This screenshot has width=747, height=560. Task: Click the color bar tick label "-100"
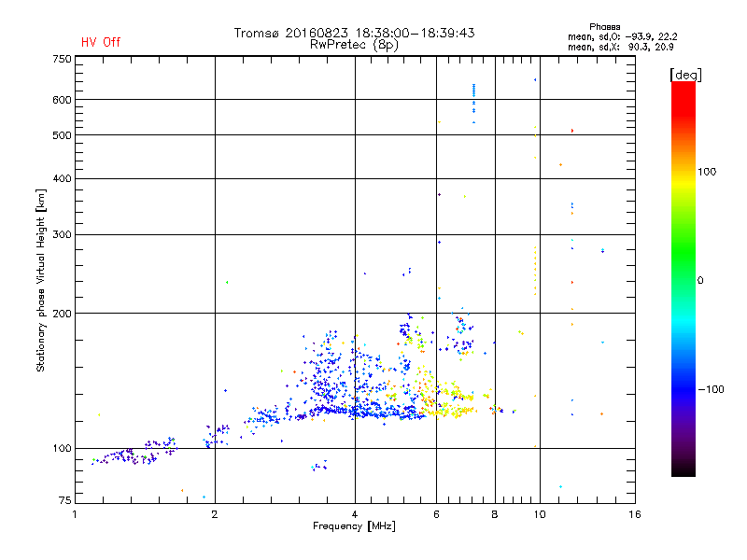click(711, 389)
